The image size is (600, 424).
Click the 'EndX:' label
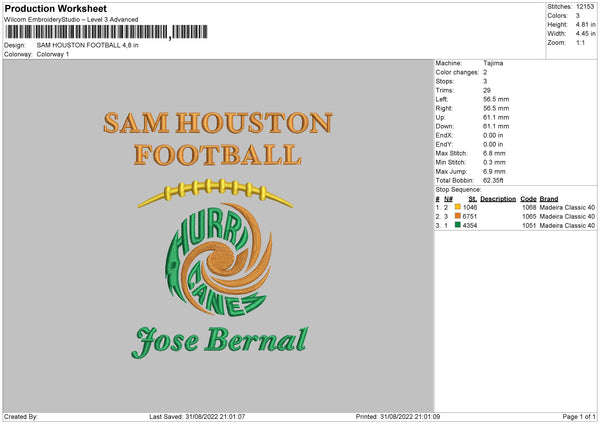[444, 135]
